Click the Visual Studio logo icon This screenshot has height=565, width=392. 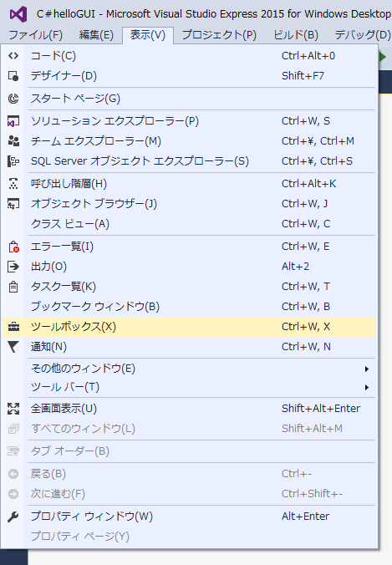pos(18,14)
